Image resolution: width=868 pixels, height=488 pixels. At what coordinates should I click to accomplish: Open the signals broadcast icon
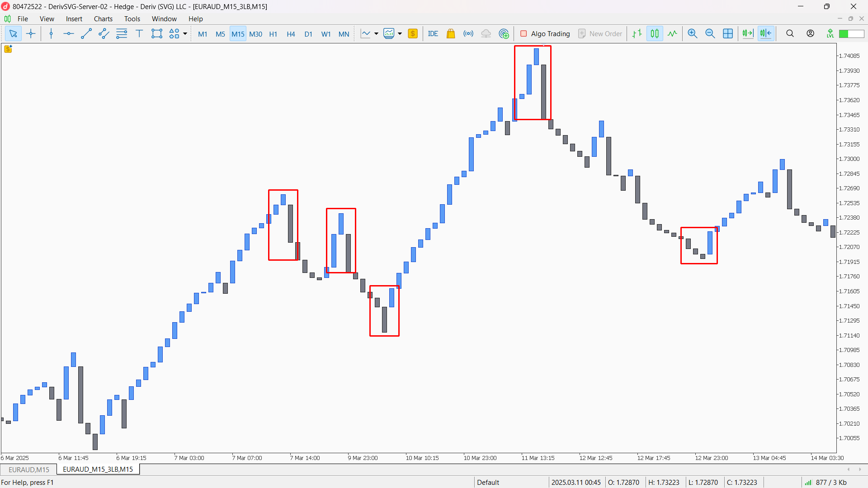click(468, 34)
